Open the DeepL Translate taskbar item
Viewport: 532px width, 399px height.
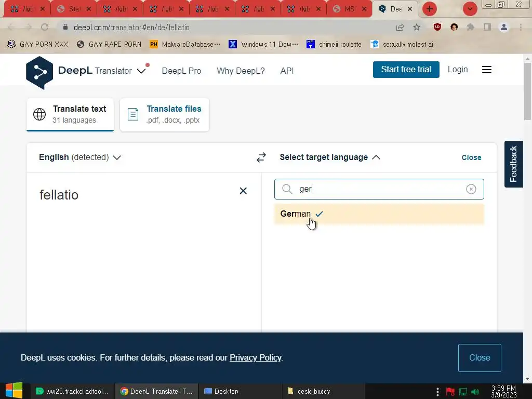tap(156, 391)
